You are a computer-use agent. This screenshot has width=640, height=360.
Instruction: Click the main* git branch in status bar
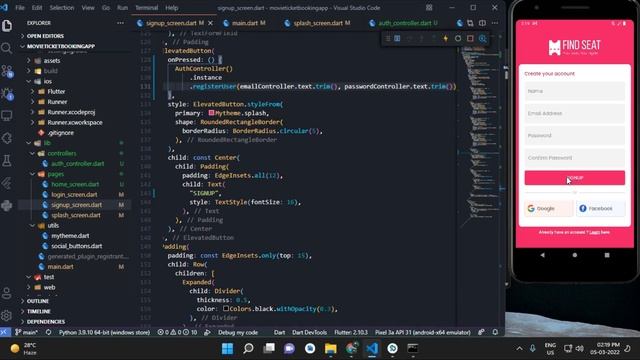coord(26,332)
